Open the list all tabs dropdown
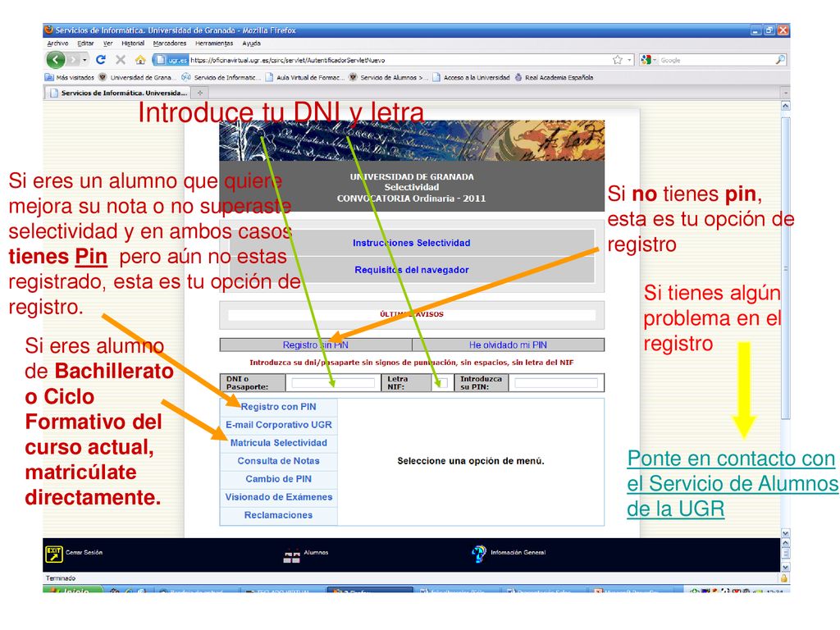 click(x=785, y=93)
